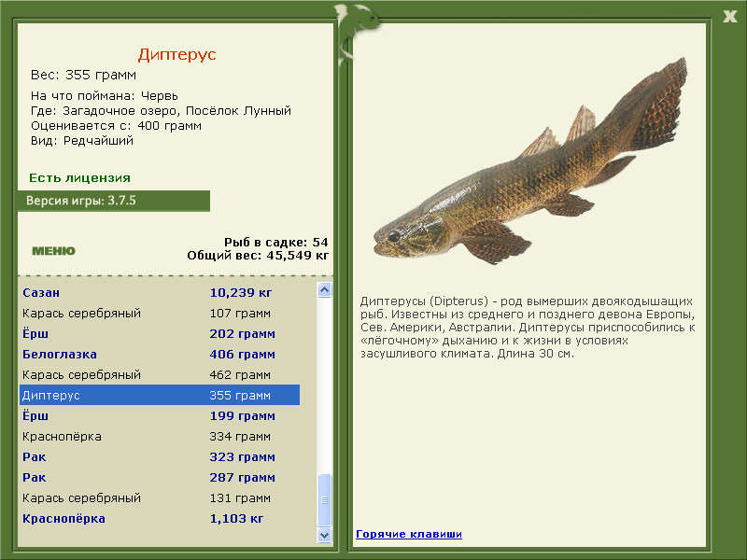Click the scroll up arrow of fish list
The height and width of the screenshot is (560, 747).
[x=324, y=290]
